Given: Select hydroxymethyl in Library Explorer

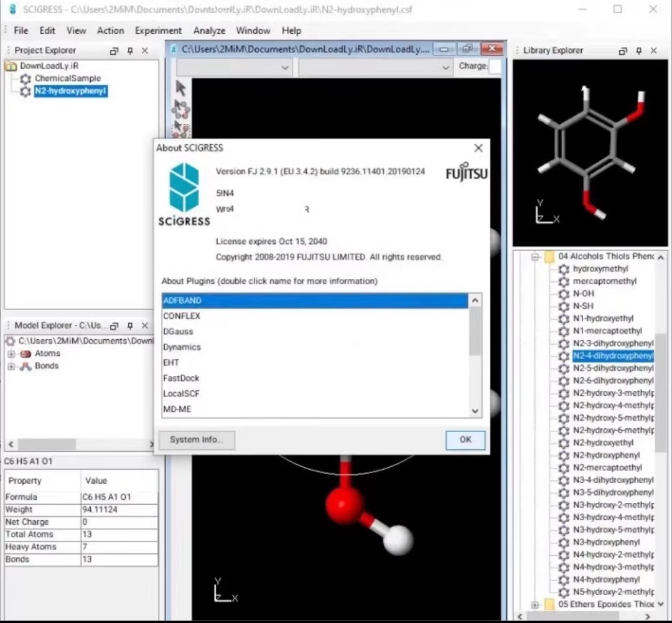Looking at the screenshot, I should pyautogui.click(x=600, y=269).
